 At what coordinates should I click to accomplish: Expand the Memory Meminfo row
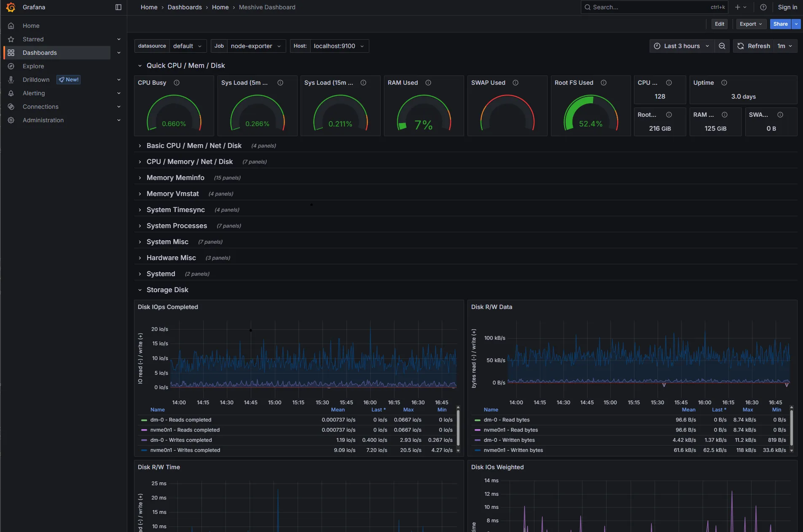point(175,177)
